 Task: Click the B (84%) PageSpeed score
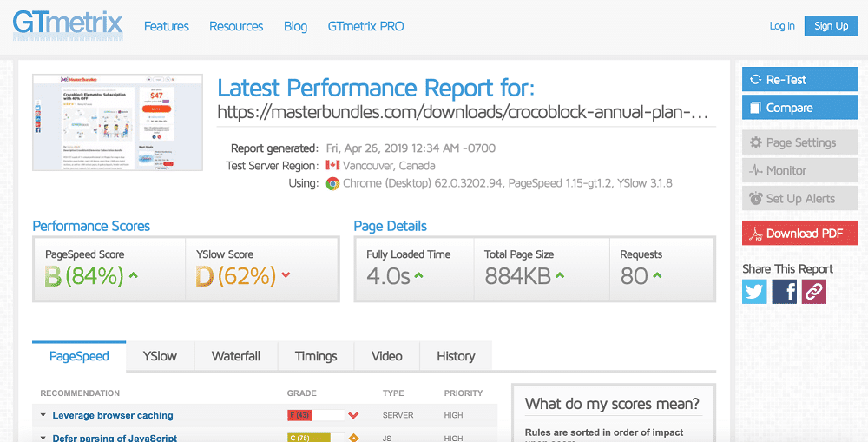coord(84,277)
